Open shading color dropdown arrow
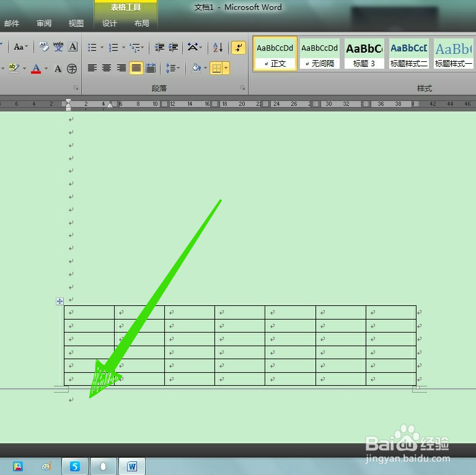The height and width of the screenshot is (475, 476). [x=206, y=68]
